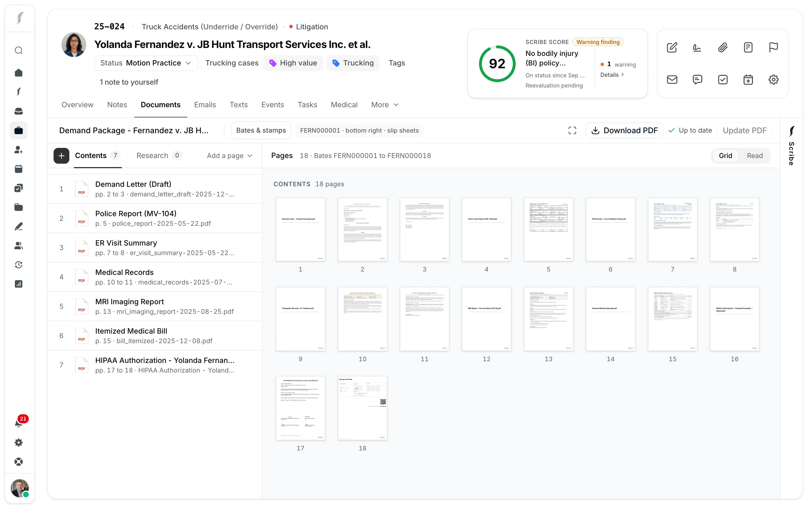
Task: Click the text message bubble icon
Action: coord(697,80)
